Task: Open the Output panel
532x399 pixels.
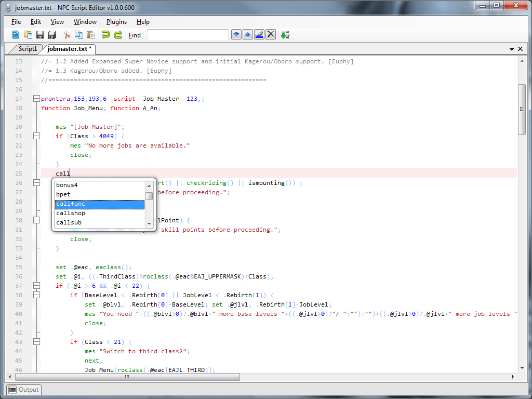Action: [x=23, y=390]
